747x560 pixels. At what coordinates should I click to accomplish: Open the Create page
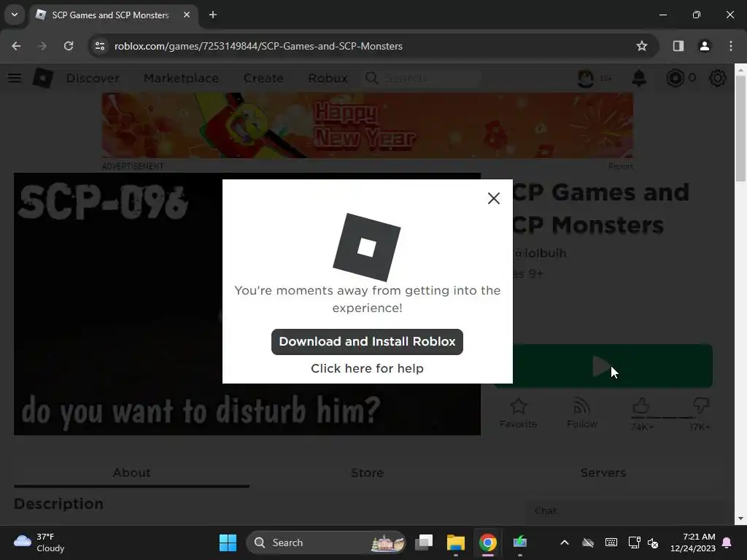263,78
